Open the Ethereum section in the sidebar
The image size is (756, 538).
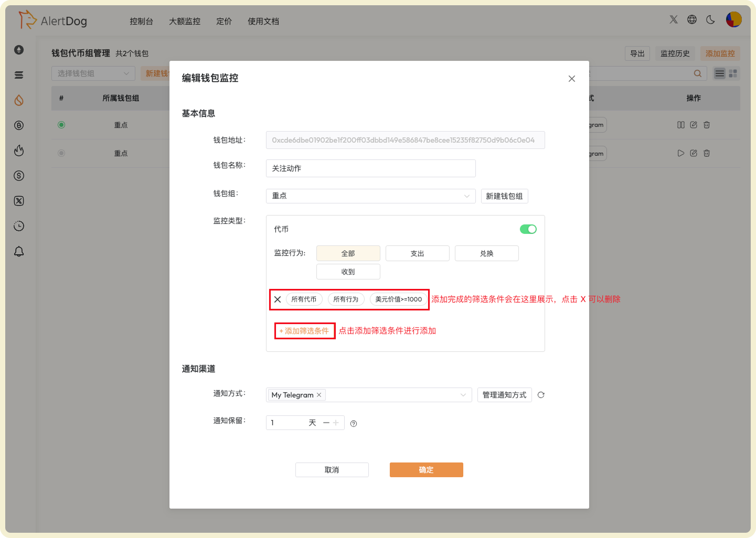[x=19, y=50]
